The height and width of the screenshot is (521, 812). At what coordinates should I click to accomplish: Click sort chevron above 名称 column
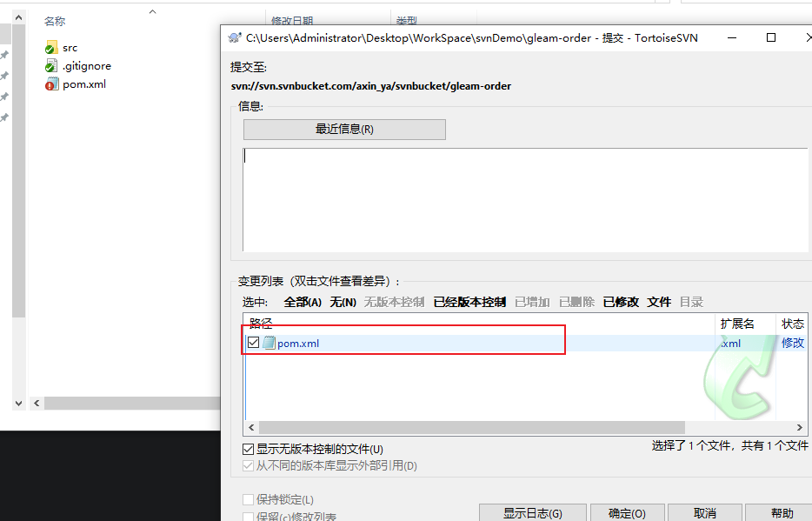(x=152, y=11)
